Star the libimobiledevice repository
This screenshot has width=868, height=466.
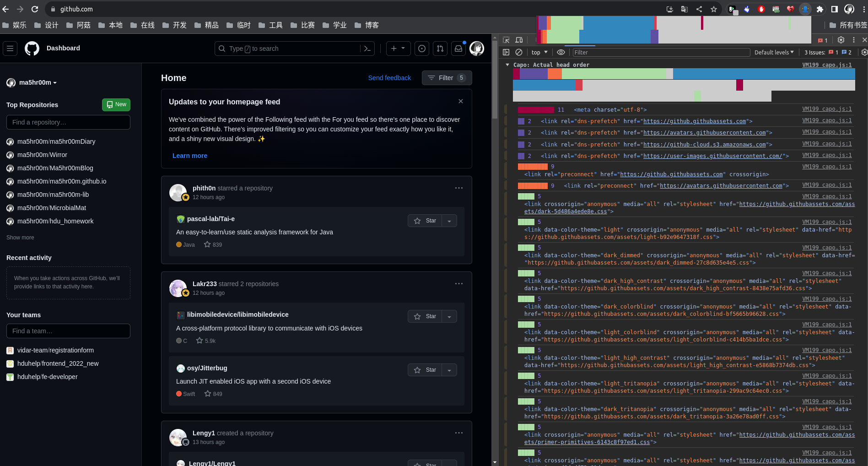pos(425,316)
